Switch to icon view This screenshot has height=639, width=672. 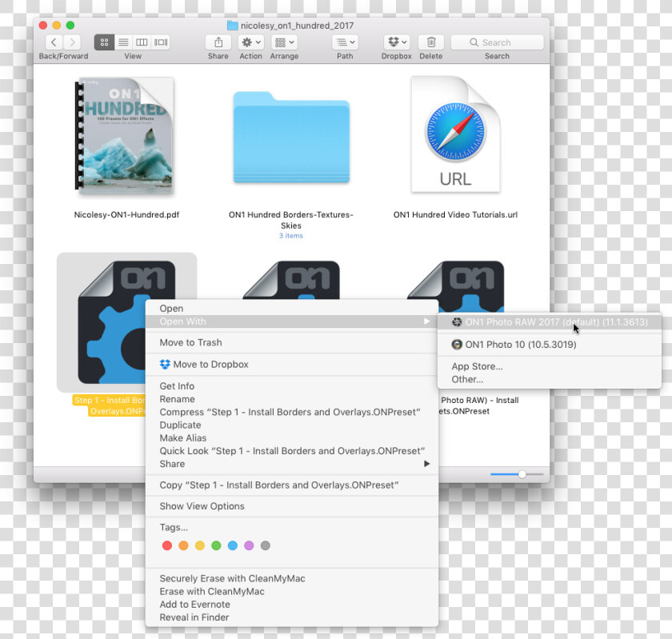[x=104, y=42]
